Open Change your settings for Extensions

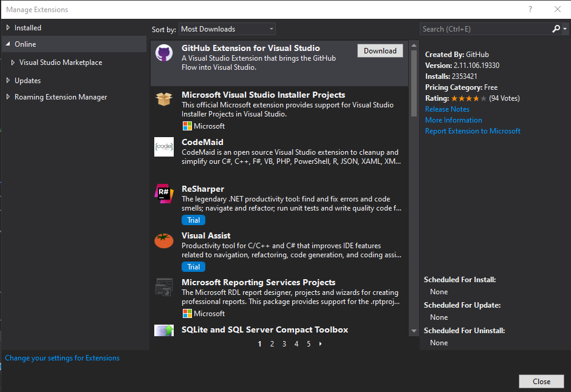[62, 358]
